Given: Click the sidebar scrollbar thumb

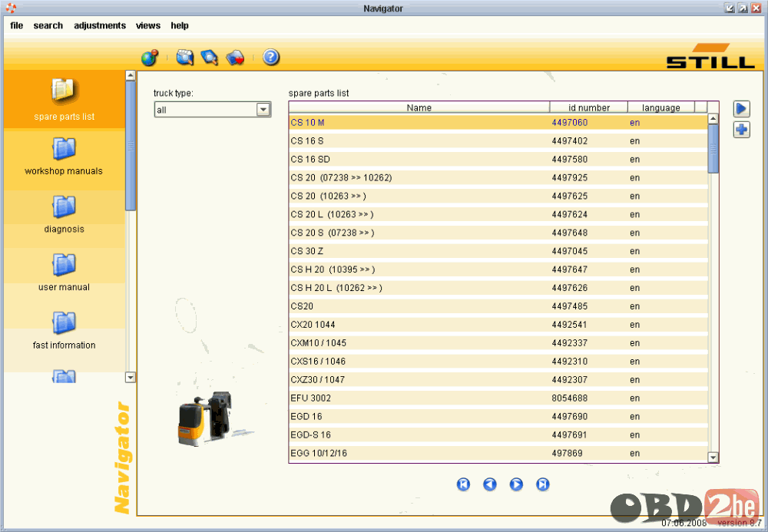Looking at the screenshot, I should coord(131,145).
